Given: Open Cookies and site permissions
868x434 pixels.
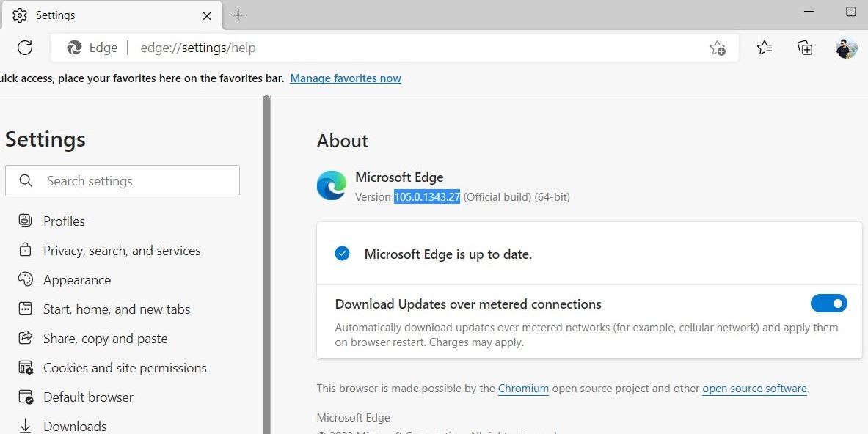Looking at the screenshot, I should click(125, 368).
